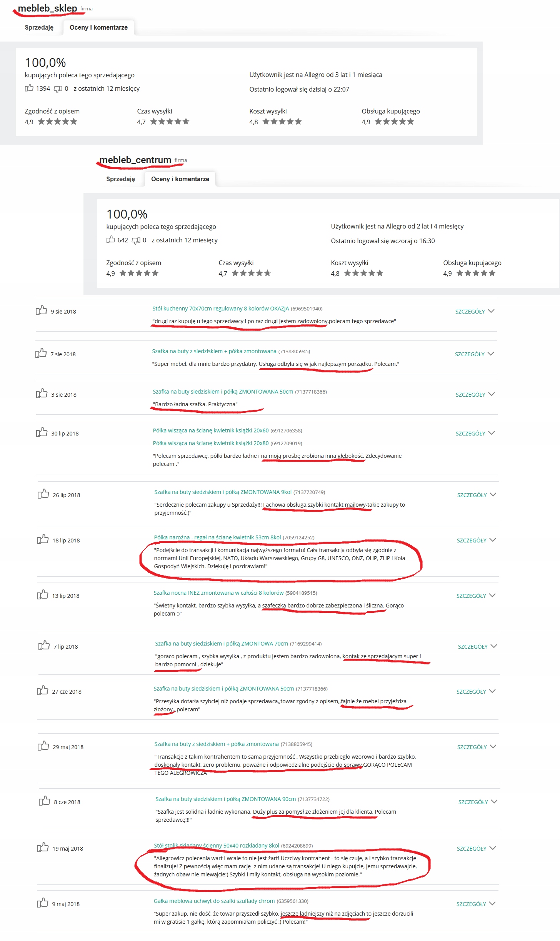This screenshot has height=941, width=560.
Task: Show SZCZEGÓŁY for 19 maj 2018 review
Action: (476, 848)
